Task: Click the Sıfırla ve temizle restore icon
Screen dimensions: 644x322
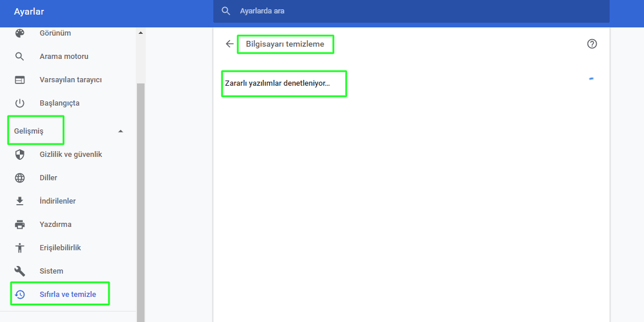Action: [20, 295]
